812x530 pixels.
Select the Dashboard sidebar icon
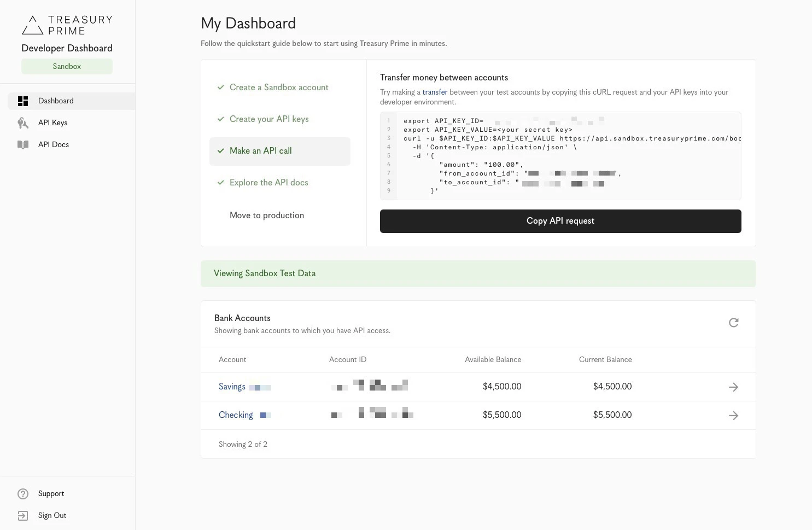tap(23, 101)
